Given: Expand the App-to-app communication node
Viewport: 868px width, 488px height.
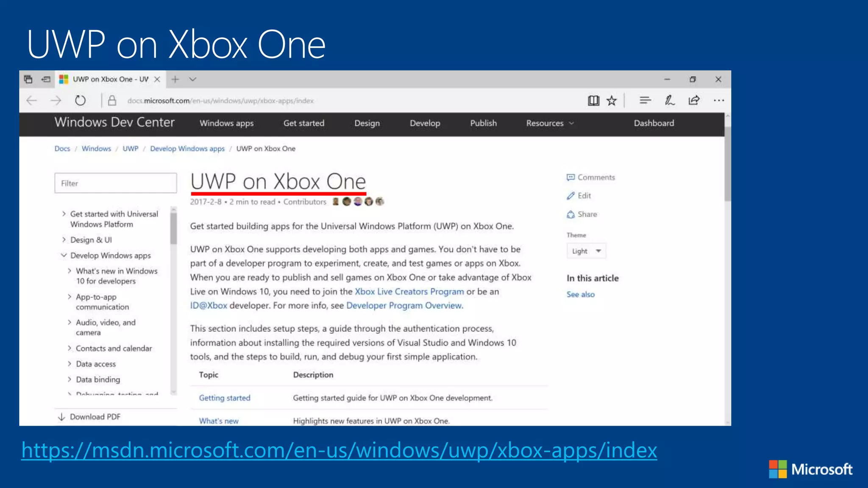Looking at the screenshot, I should 70,297.
